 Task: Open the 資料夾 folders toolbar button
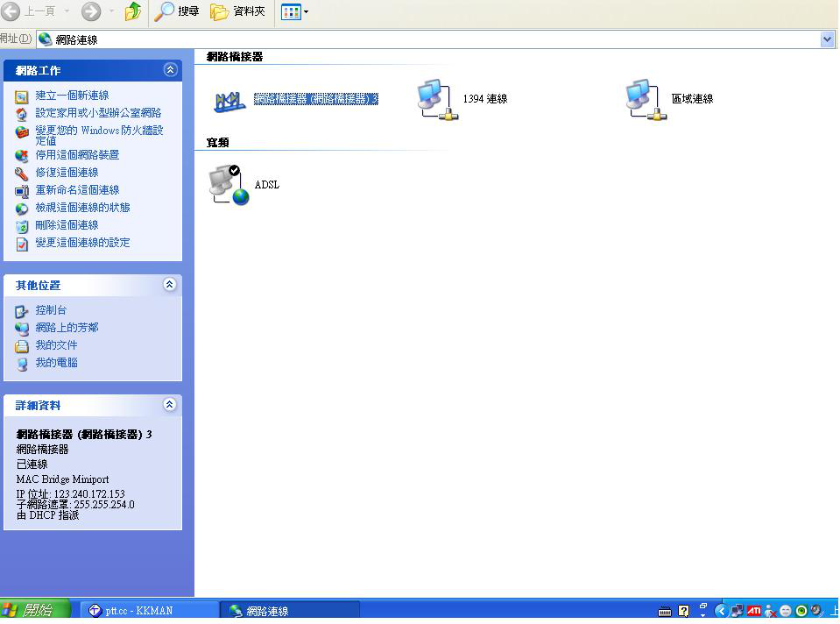pos(237,11)
